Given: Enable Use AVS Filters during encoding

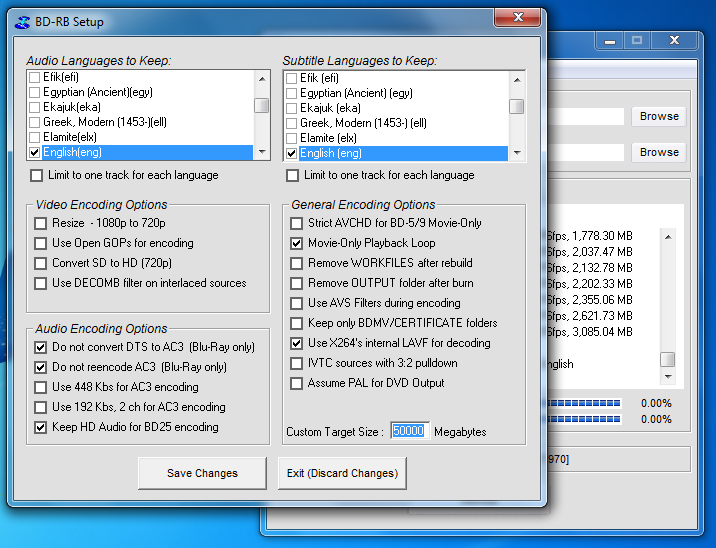Looking at the screenshot, I should (x=296, y=303).
